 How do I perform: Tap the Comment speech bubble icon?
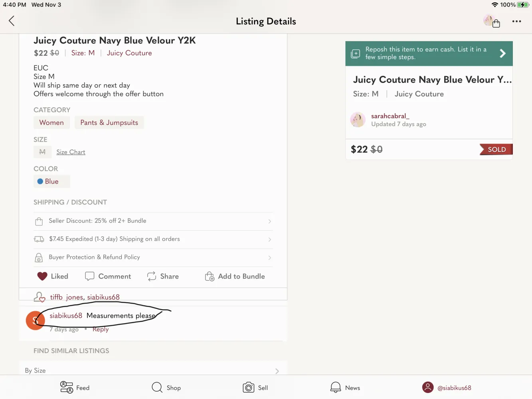pos(90,276)
